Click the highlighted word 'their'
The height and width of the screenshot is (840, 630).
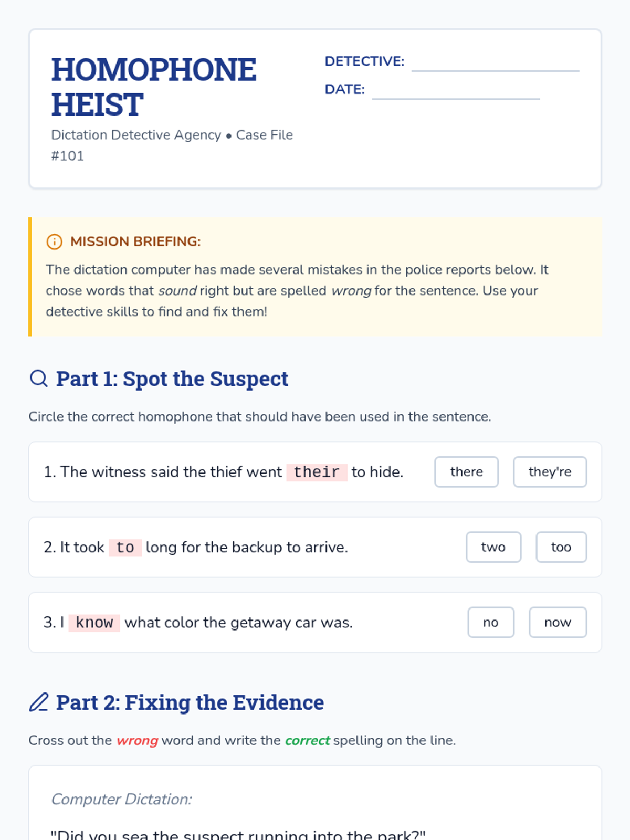[x=317, y=472]
